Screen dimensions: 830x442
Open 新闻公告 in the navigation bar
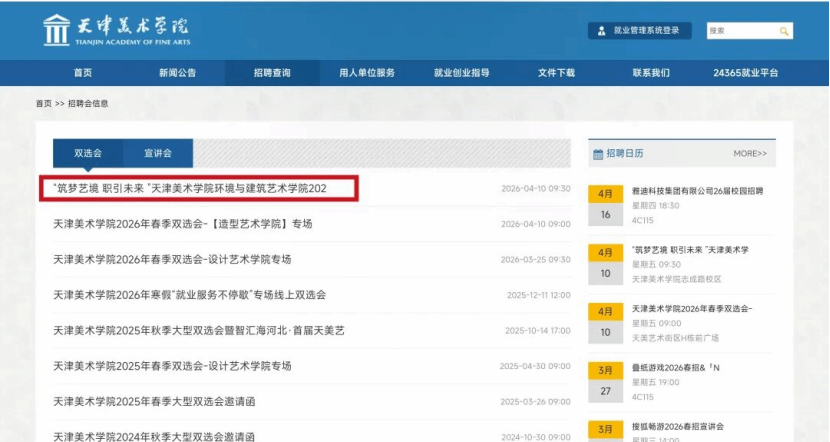click(x=177, y=73)
